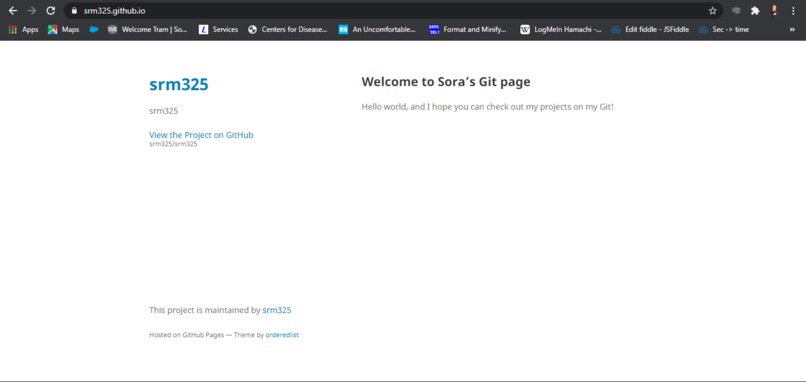Click the browser Forward arrow
Viewport: 806px width, 382px height.
(x=32, y=11)
